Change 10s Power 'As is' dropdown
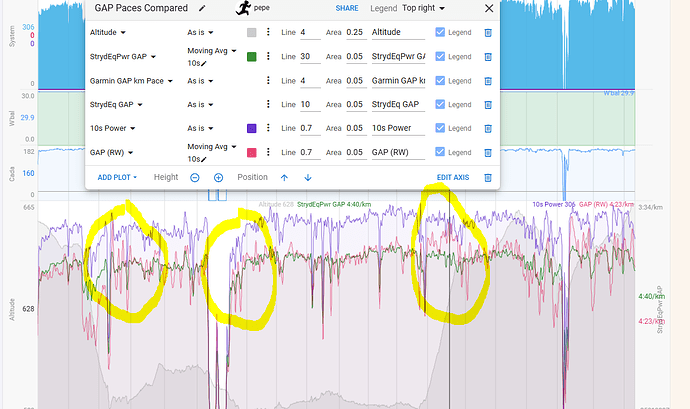 coord(200,129)
